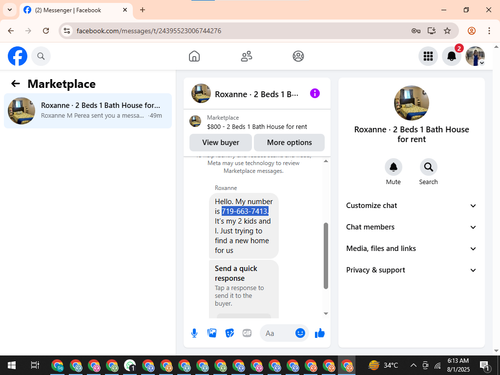Image resolution: width=500 pixels, height=375 pixels.
Task: Go to the Home feed icon
Action: point(194,56)
